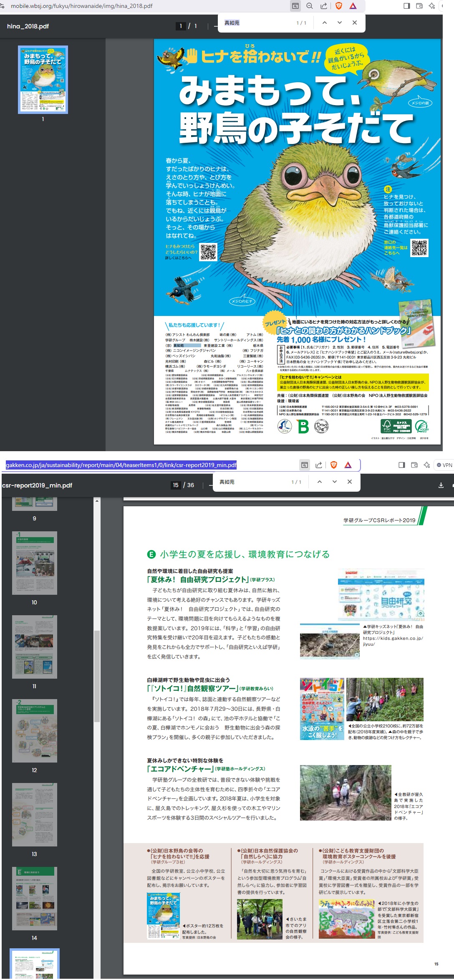Open Brave Rewards triangle in hina_2018 window

(353, 6)
